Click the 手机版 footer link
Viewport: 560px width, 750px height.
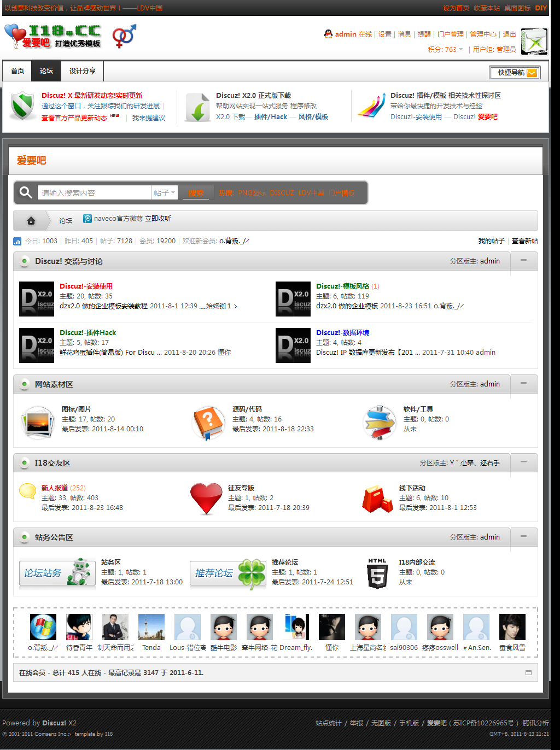(409, 723)
